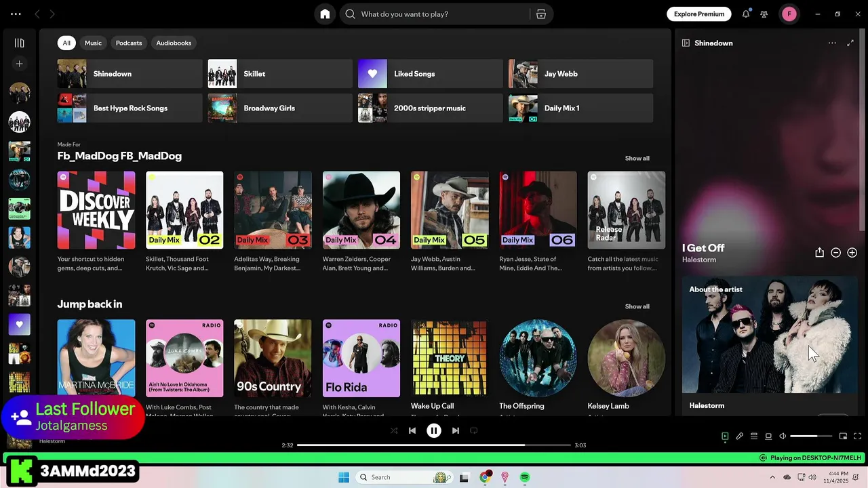Image resolution: width=868 pixels, height=488 pixels.
Task: Open Halestorm artist link under I Get Off
Action: pos(699,260)
